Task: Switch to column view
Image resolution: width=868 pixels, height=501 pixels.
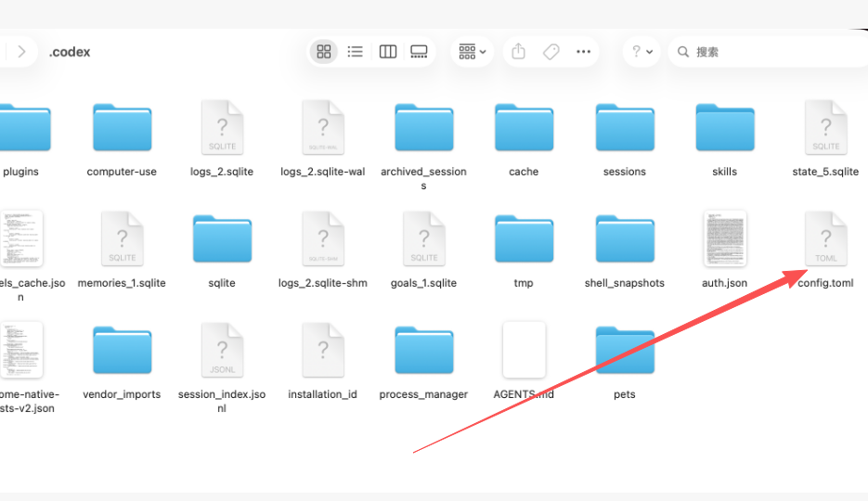Action: click(x=387, y=51)
